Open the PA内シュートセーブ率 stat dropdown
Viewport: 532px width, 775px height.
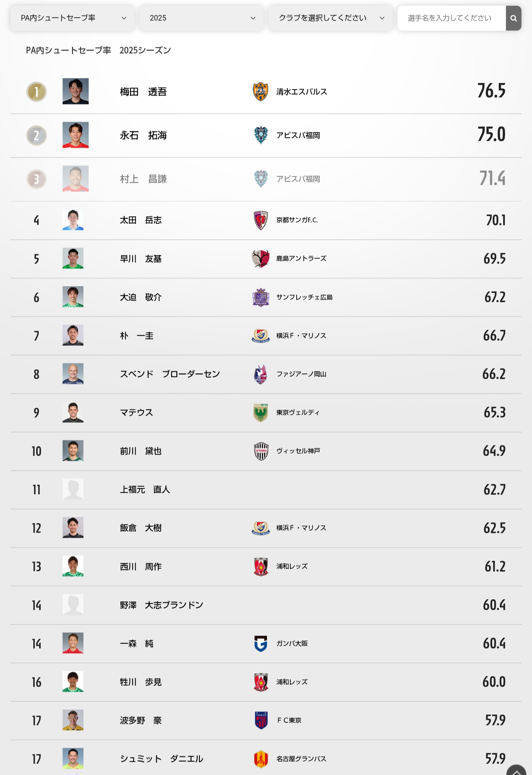tap(72, 18)
